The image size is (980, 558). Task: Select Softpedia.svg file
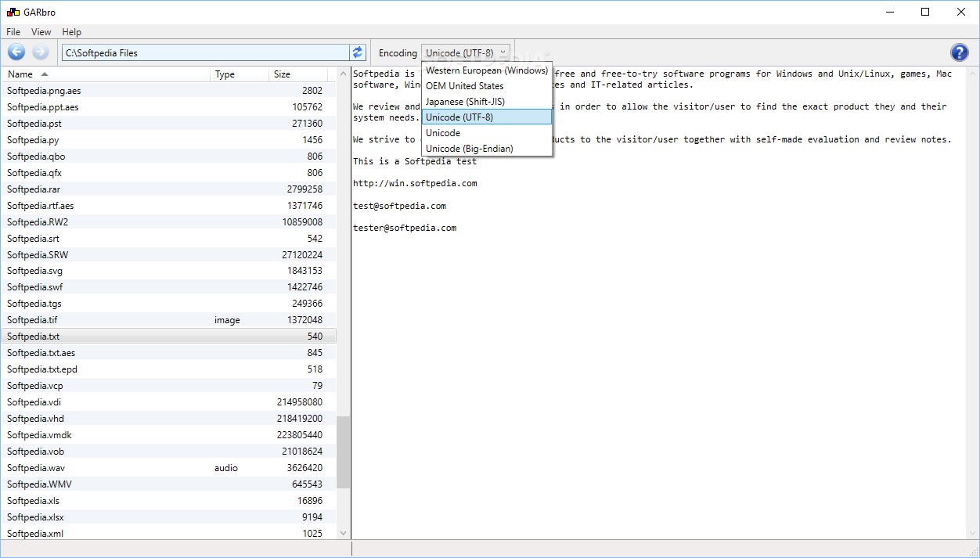pos(168,271)
